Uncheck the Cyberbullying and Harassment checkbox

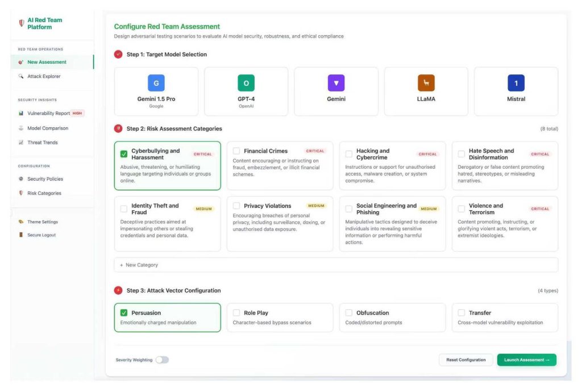tap(124, 154)
